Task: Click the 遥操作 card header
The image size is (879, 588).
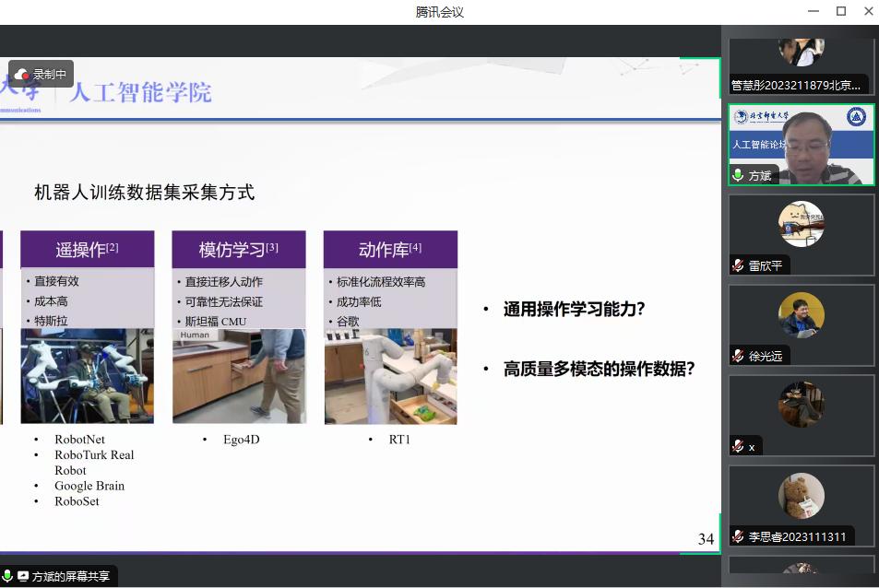Action: click(x=88, y=249)
